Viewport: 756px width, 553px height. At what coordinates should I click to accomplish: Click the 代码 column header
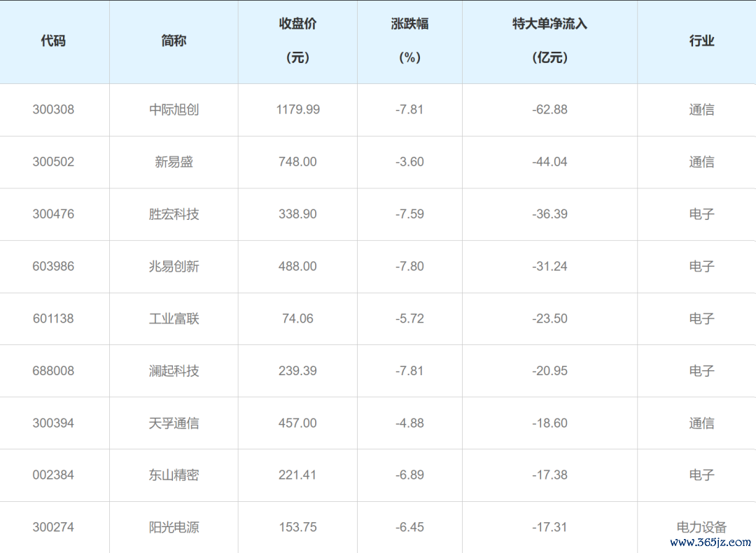click(x=53, y=41)
